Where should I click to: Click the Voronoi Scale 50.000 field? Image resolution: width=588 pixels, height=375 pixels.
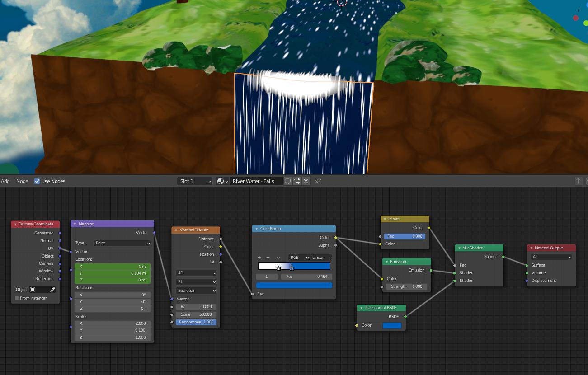click(196, 314)
